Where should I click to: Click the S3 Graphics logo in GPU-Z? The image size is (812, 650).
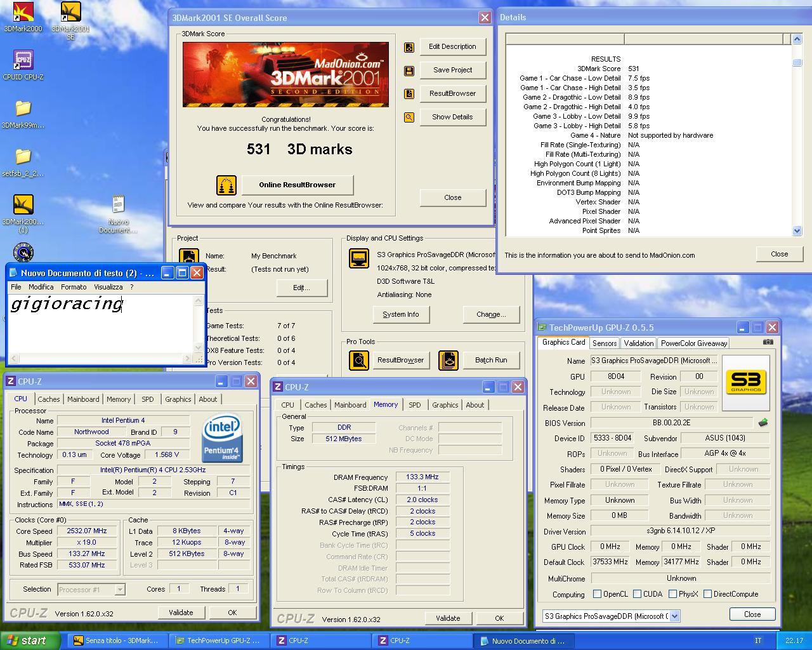click(745, 382)
